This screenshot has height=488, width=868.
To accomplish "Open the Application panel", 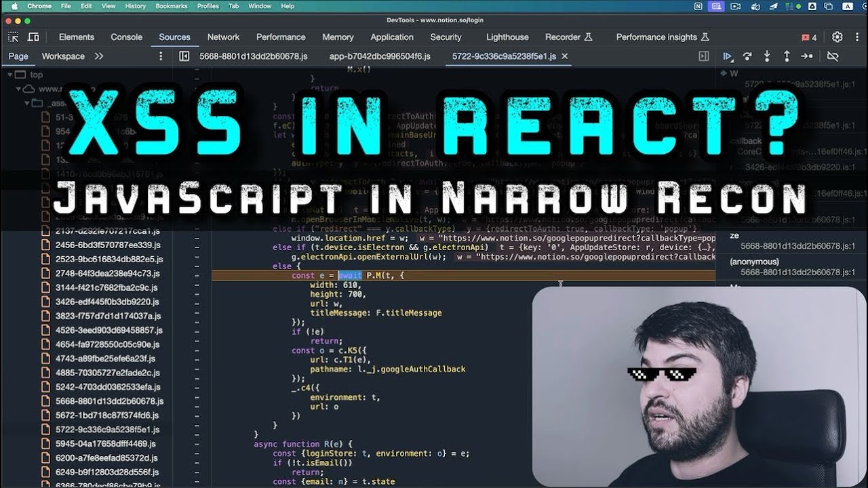I will 392,37.
